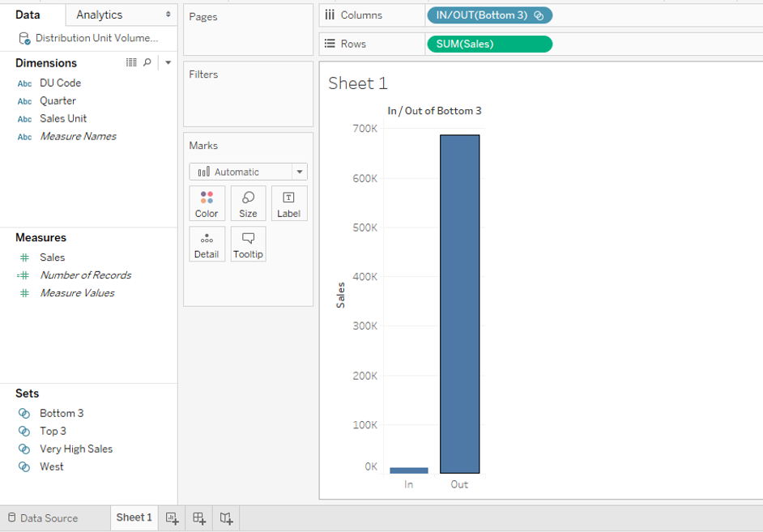Open the Automatic mark type dropdown
The image size is (763, 532).
tap(299, 172)
